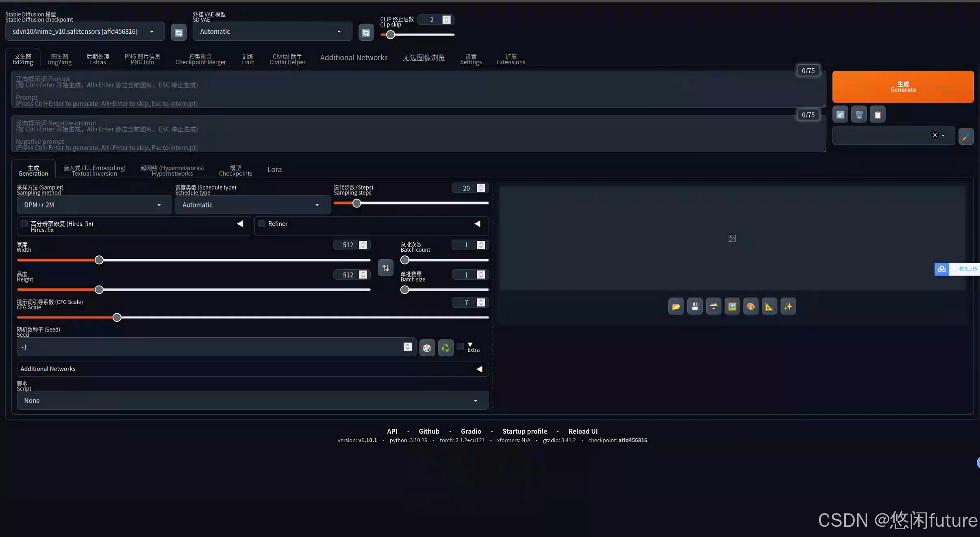The height and width of the screenshot is (537, 980).
Task: Click the Reload UI footer link
Action: [582, 431]
